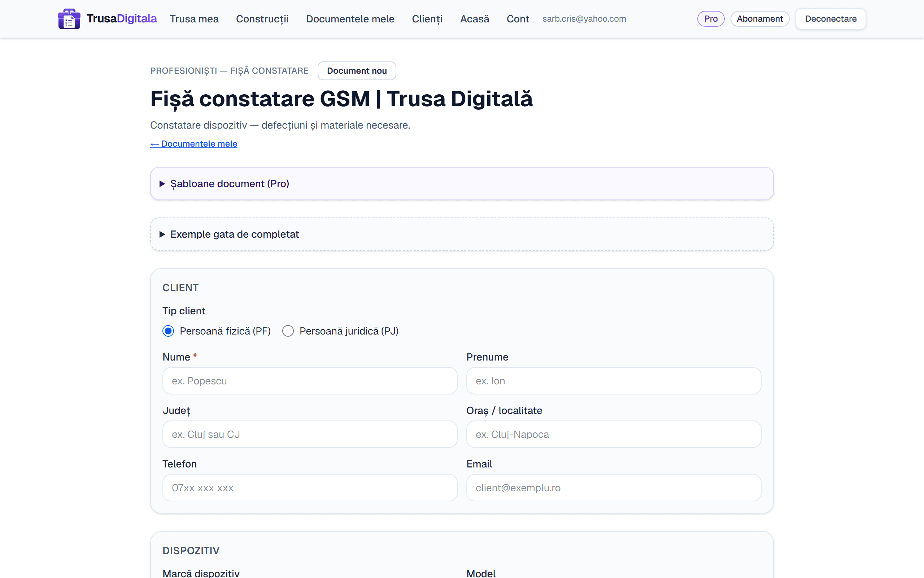The width and height of the screenshot is (924, 578).
Task: Click the Pro plan badge
Action: coord(711,19)
